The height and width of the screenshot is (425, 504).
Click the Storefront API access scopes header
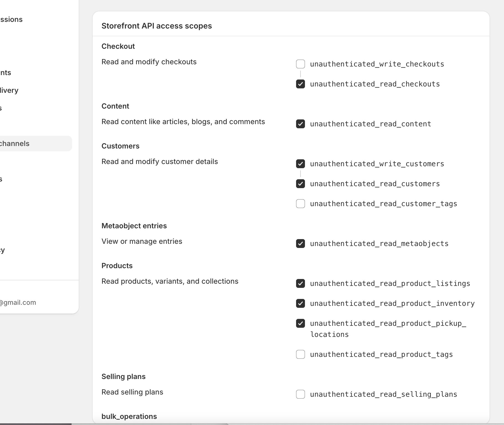click(157, 26)
